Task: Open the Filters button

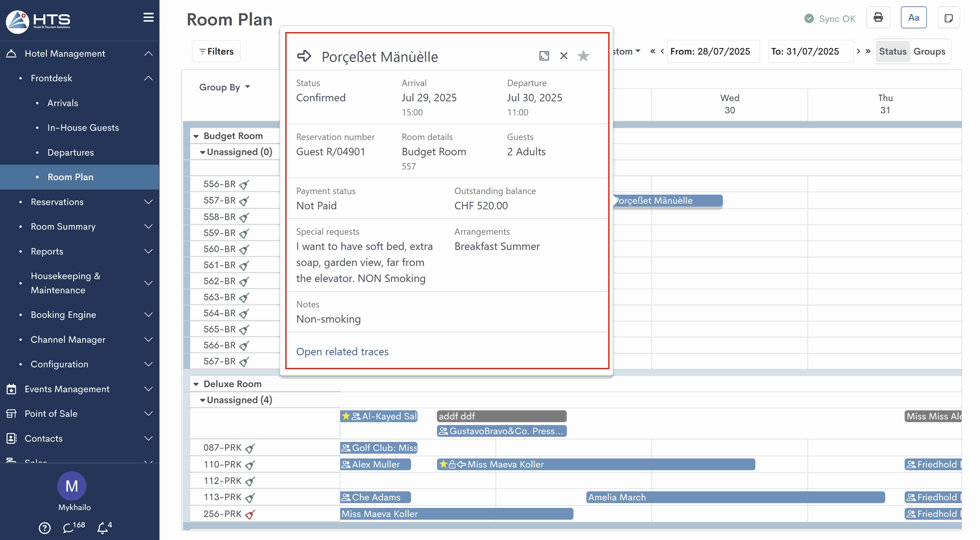Action: 216,52
